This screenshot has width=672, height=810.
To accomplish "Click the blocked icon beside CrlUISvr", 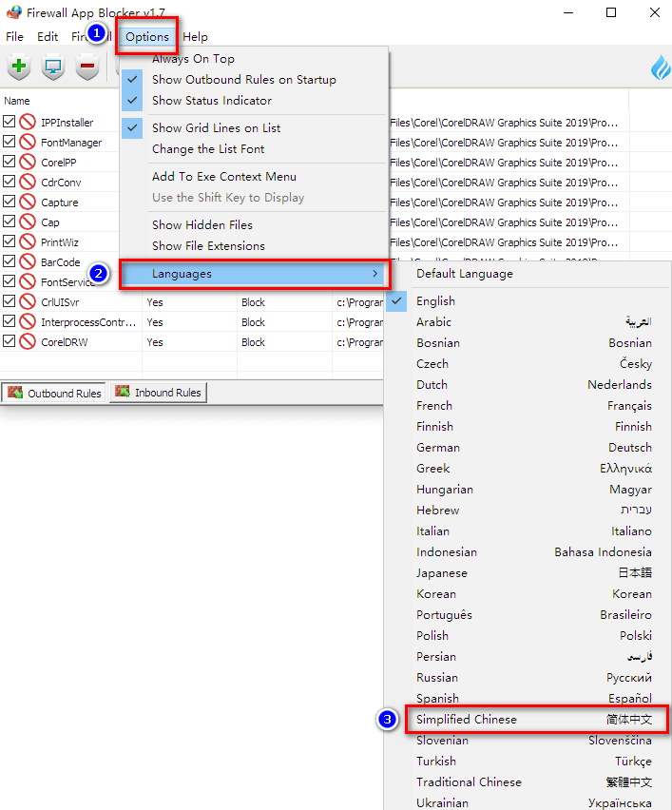I will pos(28,301).
